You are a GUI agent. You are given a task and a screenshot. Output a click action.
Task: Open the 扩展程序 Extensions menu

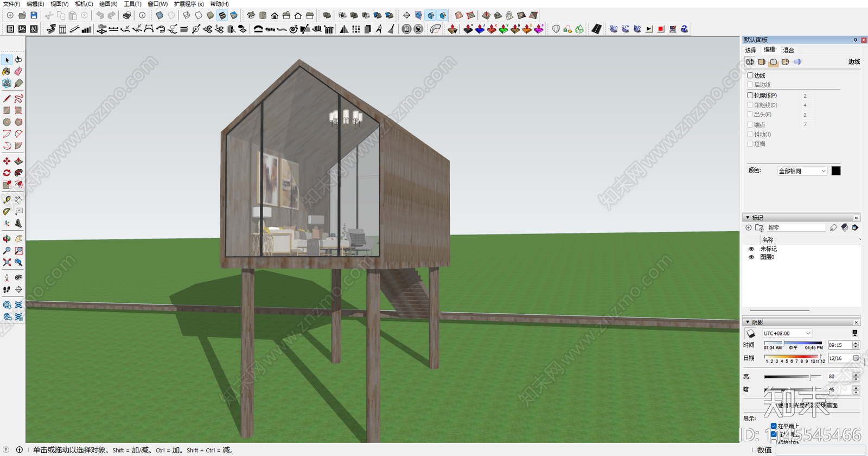pos(189,4)
